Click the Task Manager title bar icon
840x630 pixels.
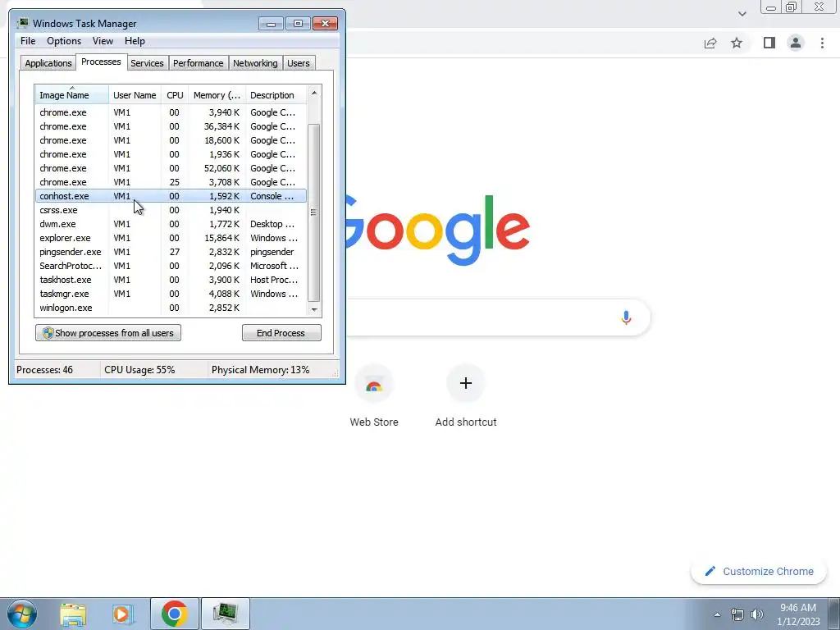[x=22, y=23]
